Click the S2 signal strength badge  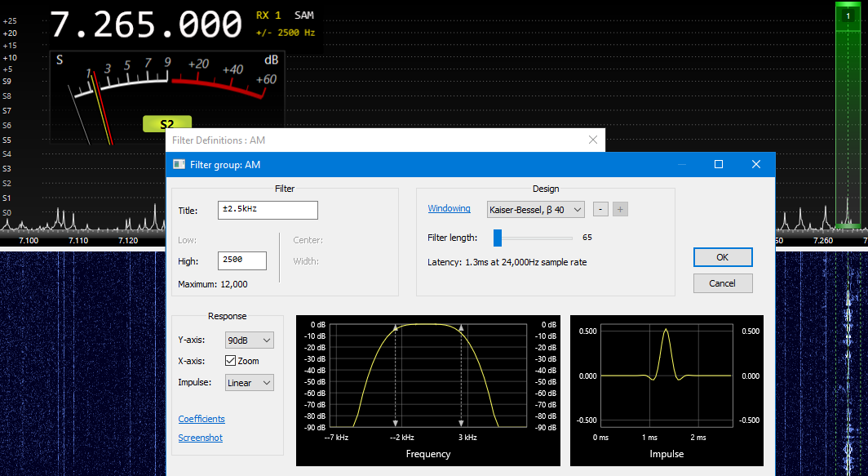click(x=166, y=124)
